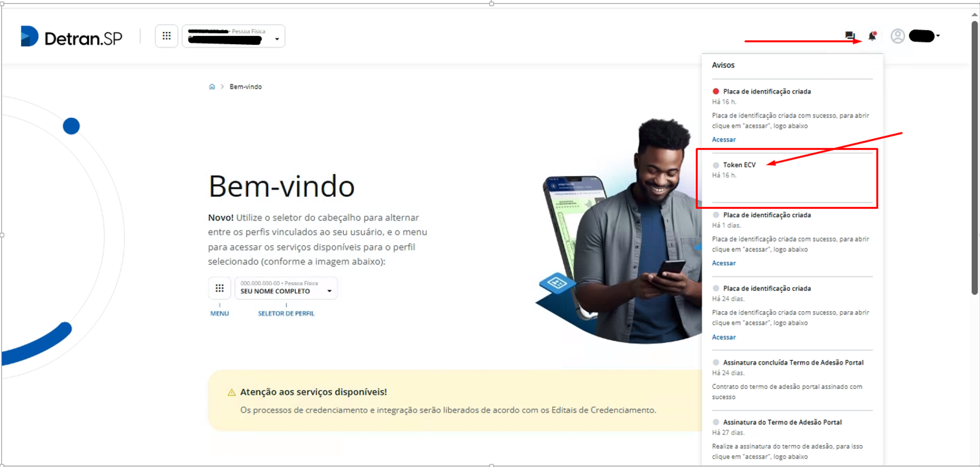Click the warning triangle icon in yellow banner
This screenshot has width=980, height=467.
pos(232,392)
